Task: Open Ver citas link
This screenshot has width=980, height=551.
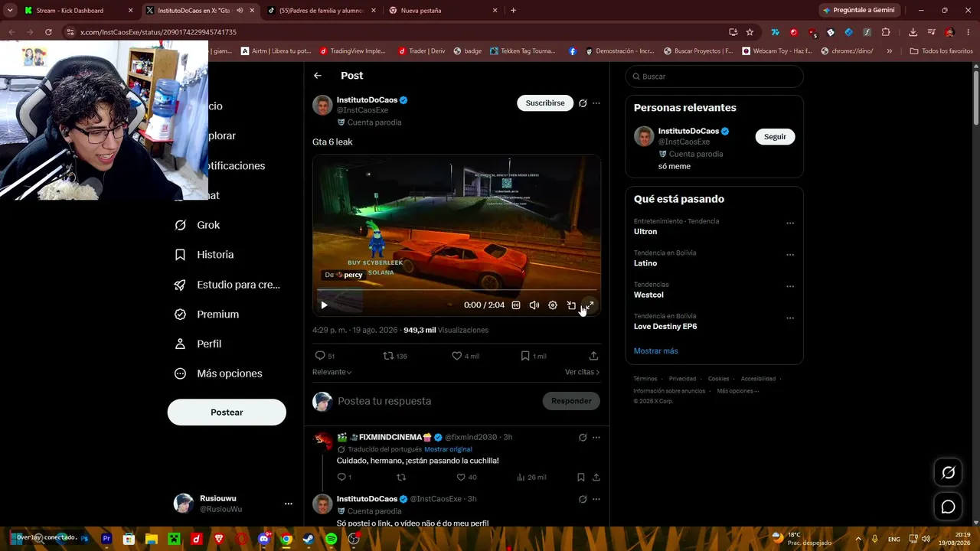Action: click(583, 372)
